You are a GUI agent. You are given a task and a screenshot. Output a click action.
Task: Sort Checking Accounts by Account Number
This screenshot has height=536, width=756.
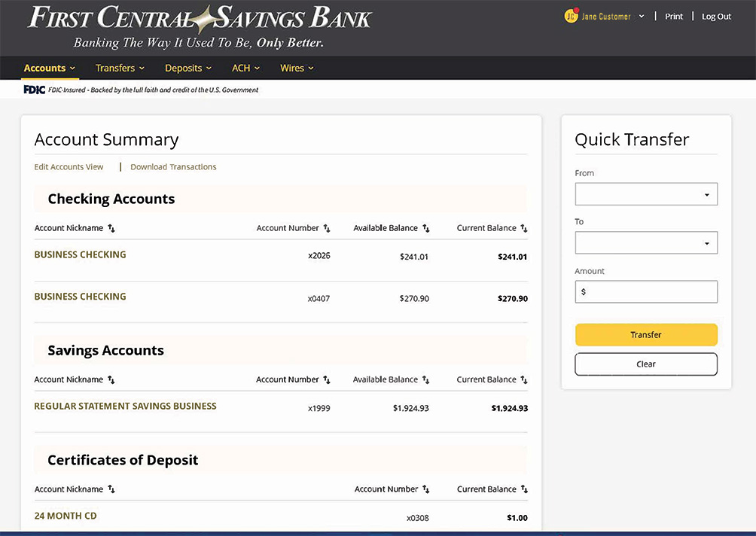tap(327, 228)
